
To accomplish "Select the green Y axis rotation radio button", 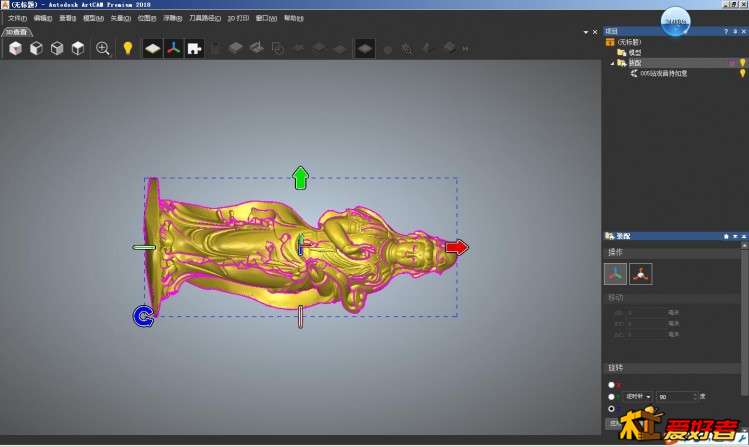I will 611,397.
